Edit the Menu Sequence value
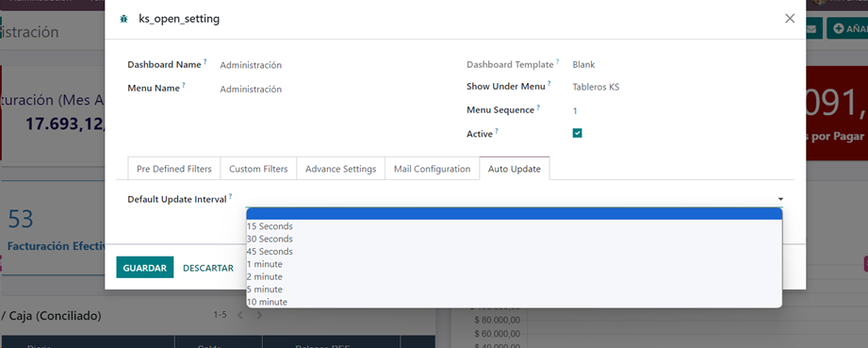Image resolution: width=868 pixels, height=348 pixels. tap(575, 111)
